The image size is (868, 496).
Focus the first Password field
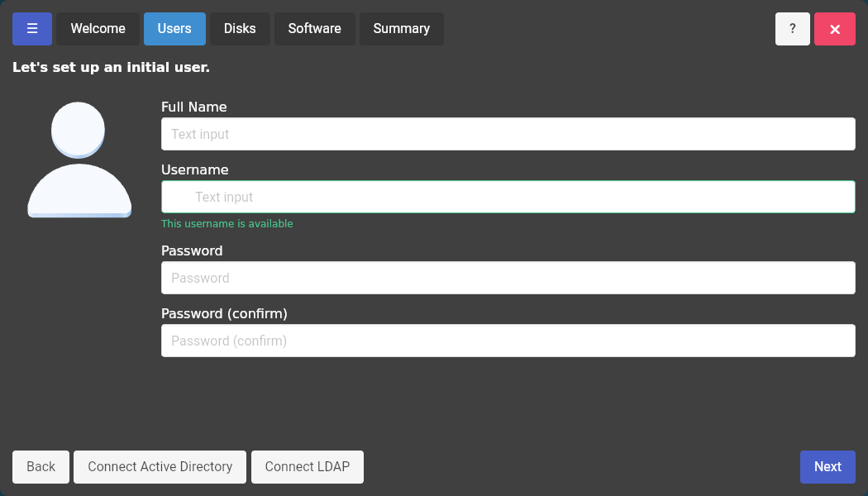[508, 278]
